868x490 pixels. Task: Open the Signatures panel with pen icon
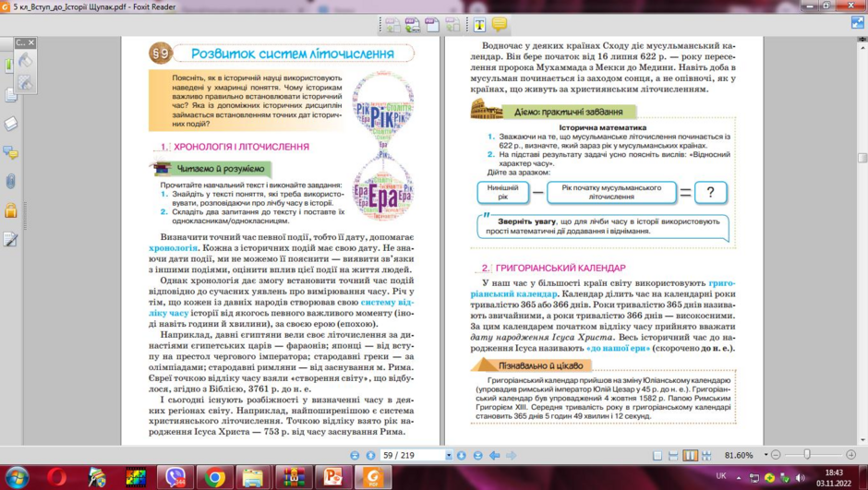coord(10,239)
